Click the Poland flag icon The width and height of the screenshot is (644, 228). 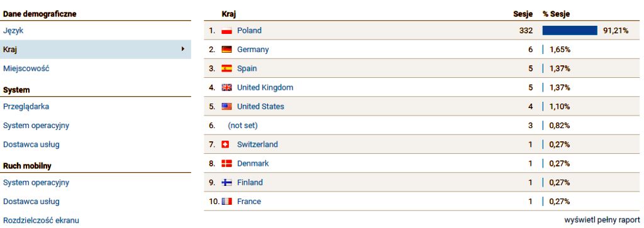coord(226,31)
